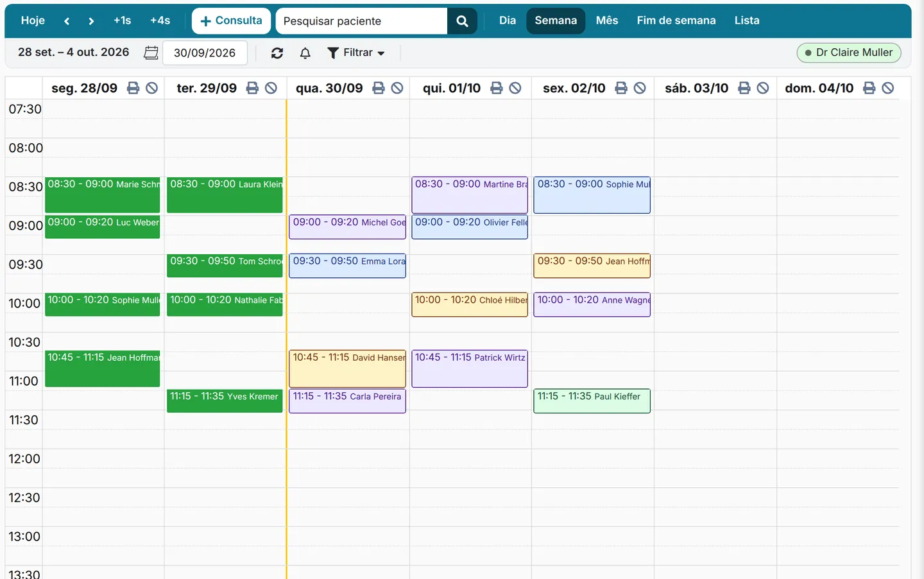Skip ahead one week with +1s

click(122, 21)
